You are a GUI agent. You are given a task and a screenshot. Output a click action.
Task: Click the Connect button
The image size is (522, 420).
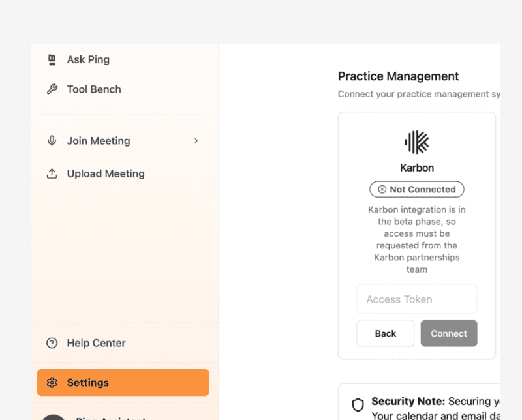coord(449,333)
